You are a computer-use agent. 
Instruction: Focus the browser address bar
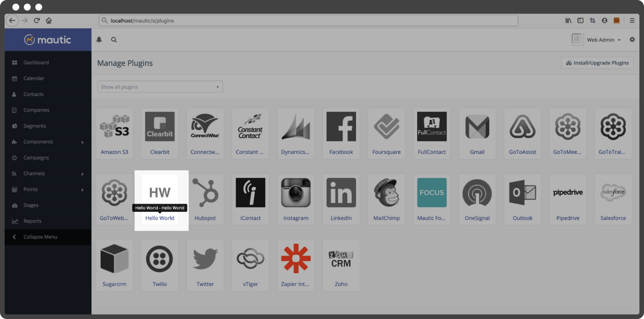click(x=308, y=21)
